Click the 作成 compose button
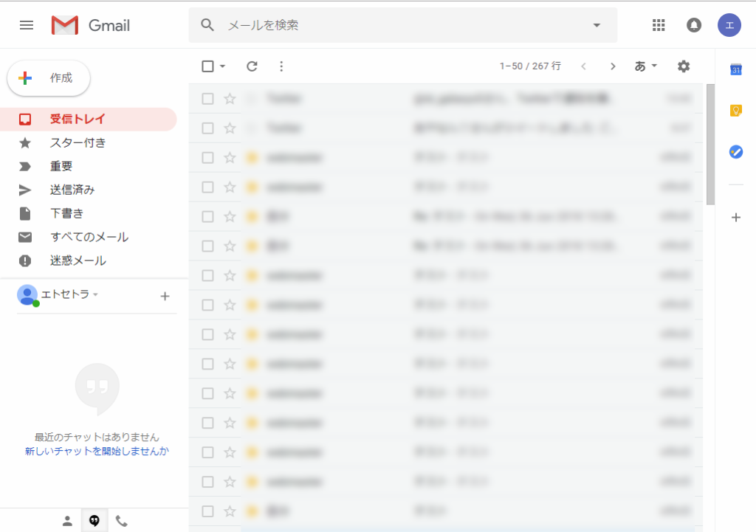Image resolution: width=756 pixels, height=532 pixels. coord(49,78)
